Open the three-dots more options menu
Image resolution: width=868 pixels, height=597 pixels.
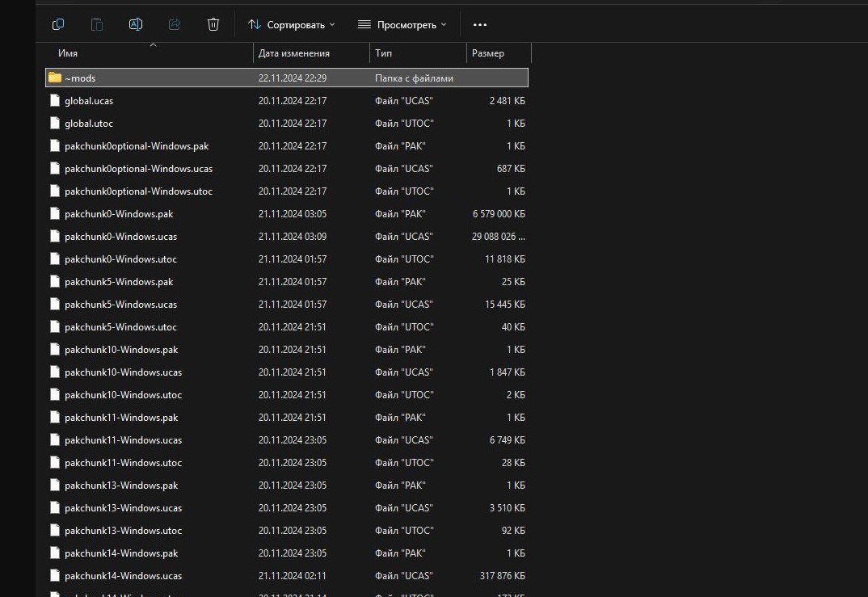(x=480, y=24)
